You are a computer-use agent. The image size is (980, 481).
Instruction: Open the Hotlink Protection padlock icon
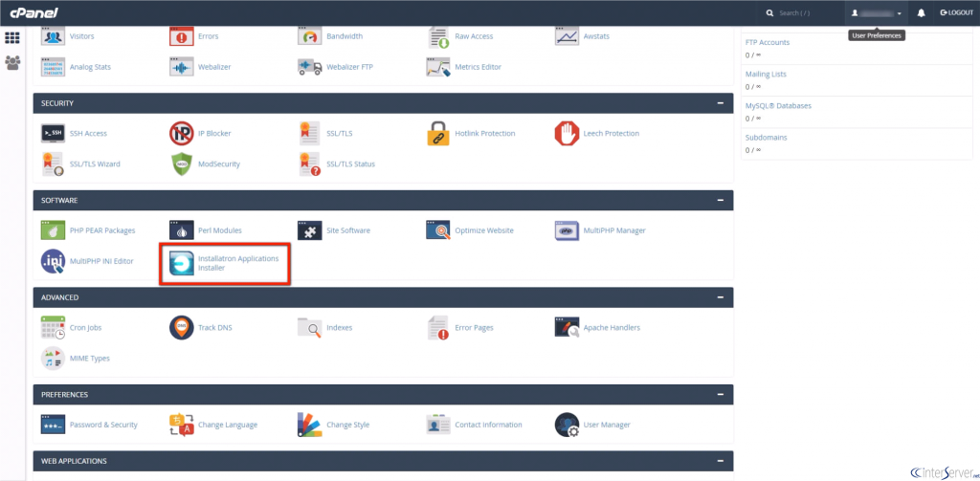tap(438, 133)
